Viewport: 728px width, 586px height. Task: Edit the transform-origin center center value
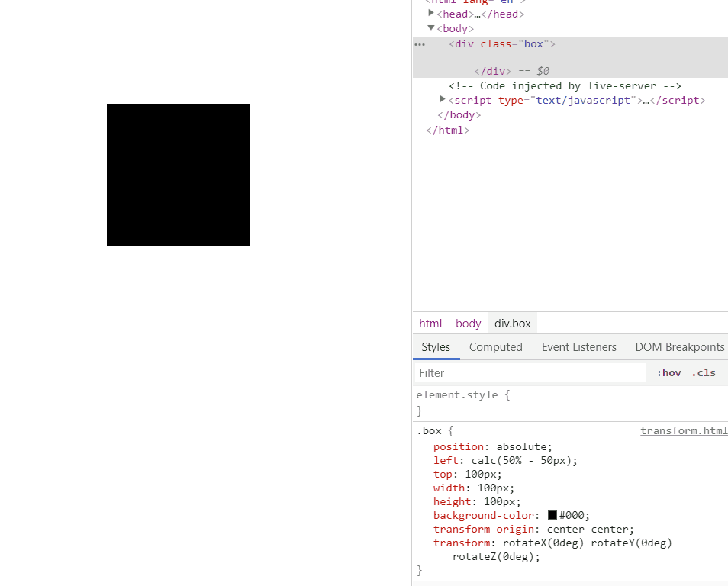pos(588,530)
